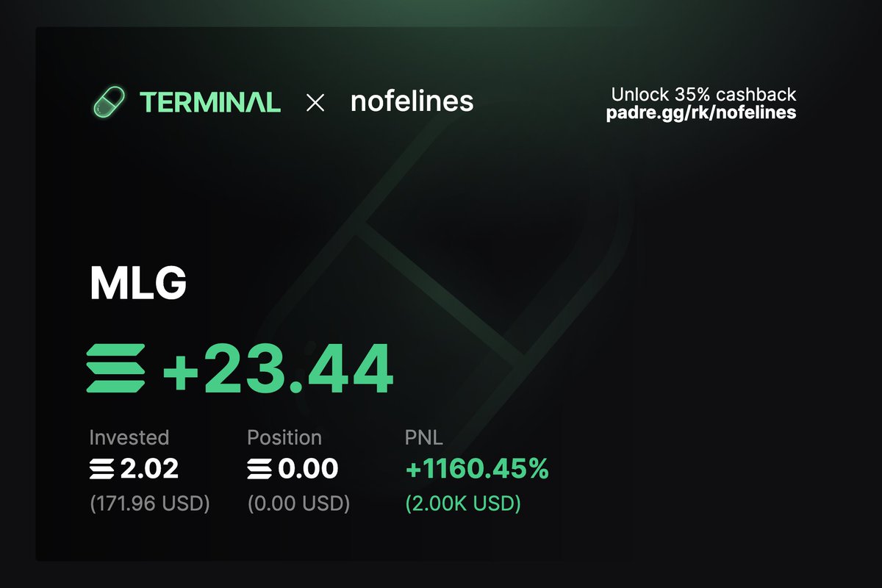Click the TERMINAL brand wordmark
The image size is (882, 588).
[210, 102]
